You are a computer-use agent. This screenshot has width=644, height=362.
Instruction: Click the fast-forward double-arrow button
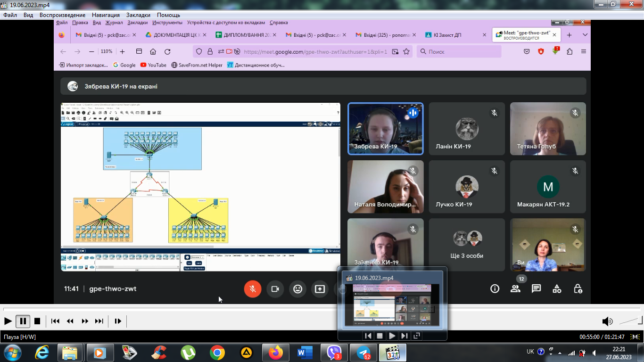click(85, 321)
